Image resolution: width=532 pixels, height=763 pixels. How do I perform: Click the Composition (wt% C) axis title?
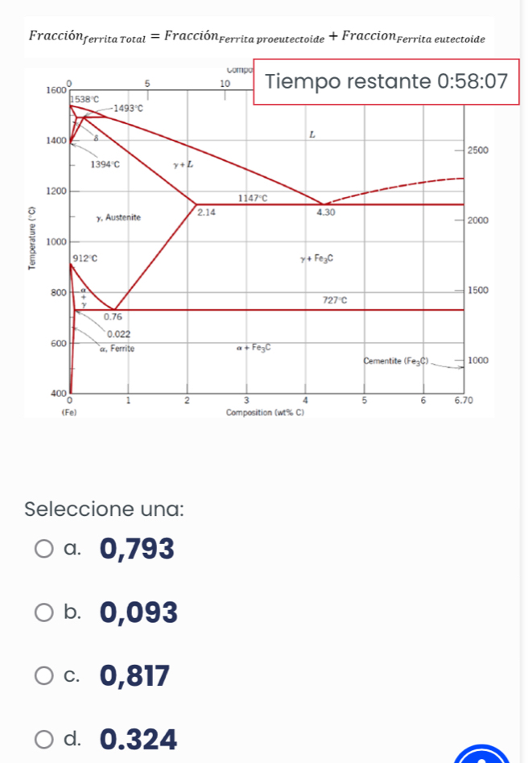point(266,412)
